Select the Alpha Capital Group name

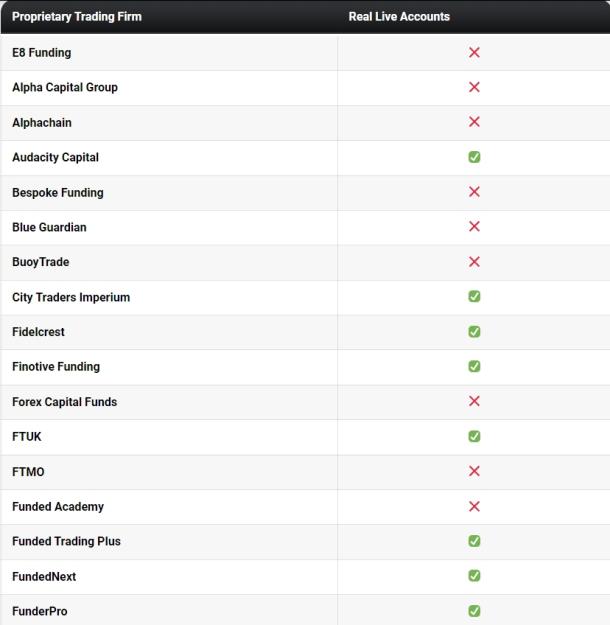[x=65, y=87]
